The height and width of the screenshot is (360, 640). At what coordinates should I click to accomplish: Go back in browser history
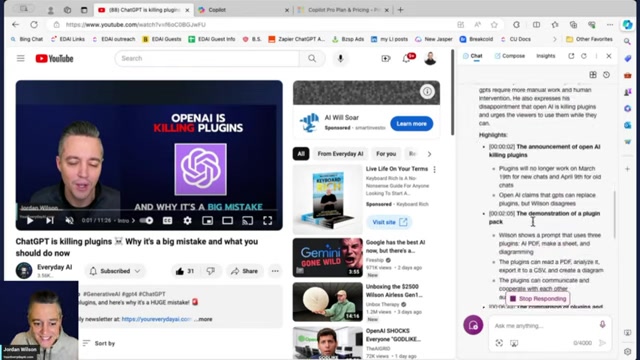[16, 24]
